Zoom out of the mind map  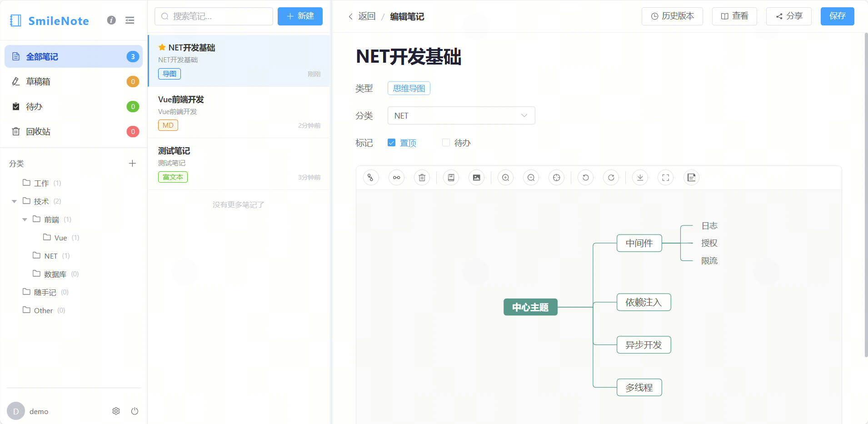click(531, 178)
